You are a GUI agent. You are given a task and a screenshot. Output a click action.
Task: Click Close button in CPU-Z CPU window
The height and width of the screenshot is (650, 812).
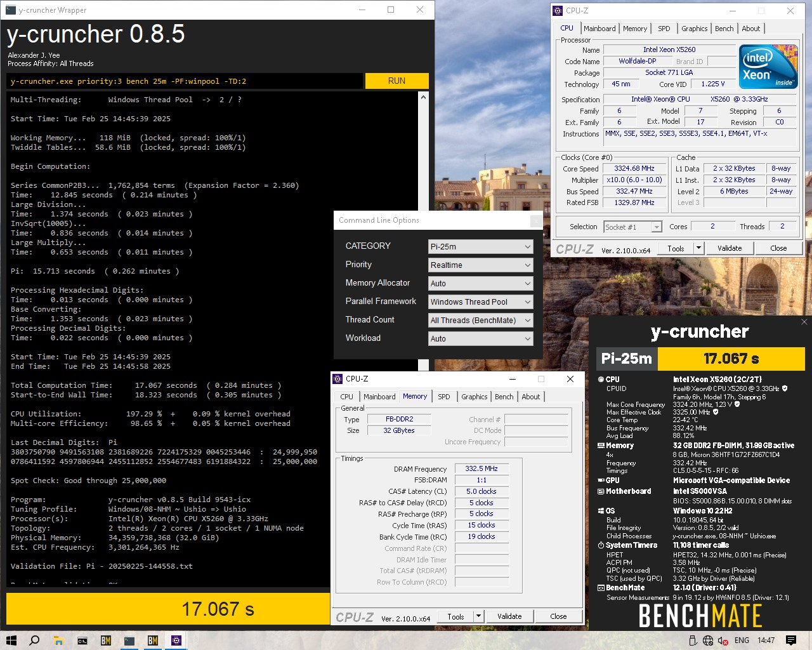[778, 248]
